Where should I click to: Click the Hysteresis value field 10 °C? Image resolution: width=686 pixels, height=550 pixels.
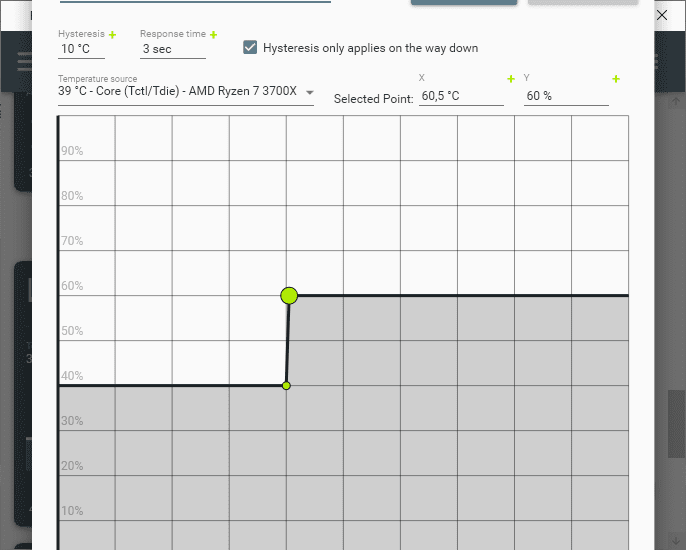[x=81, y=49]
